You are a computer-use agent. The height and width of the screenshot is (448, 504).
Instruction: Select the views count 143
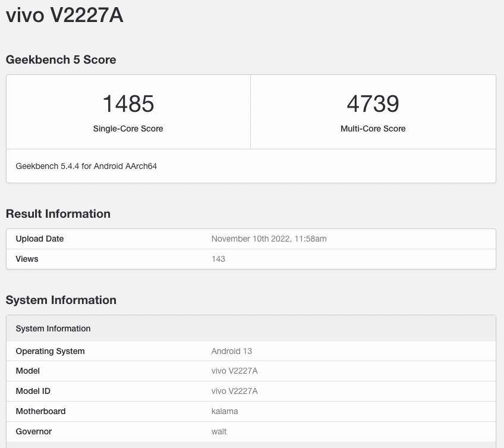click(x=218, y=259)
